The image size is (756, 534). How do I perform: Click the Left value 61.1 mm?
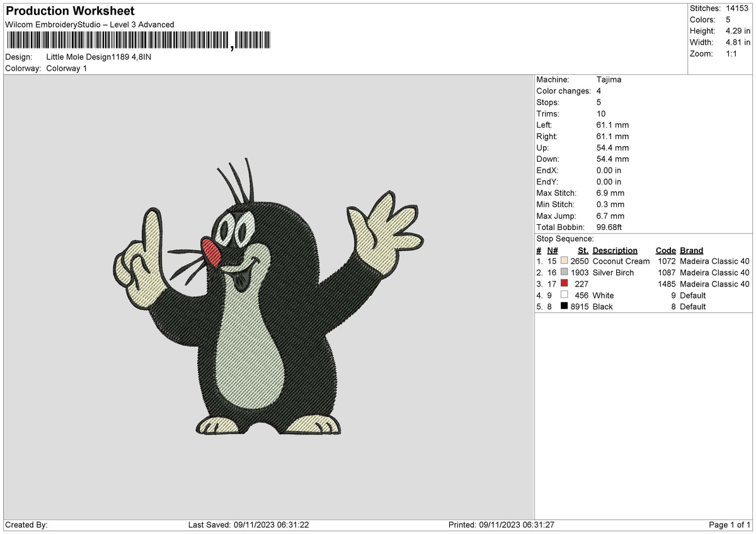tap(612, 125)
